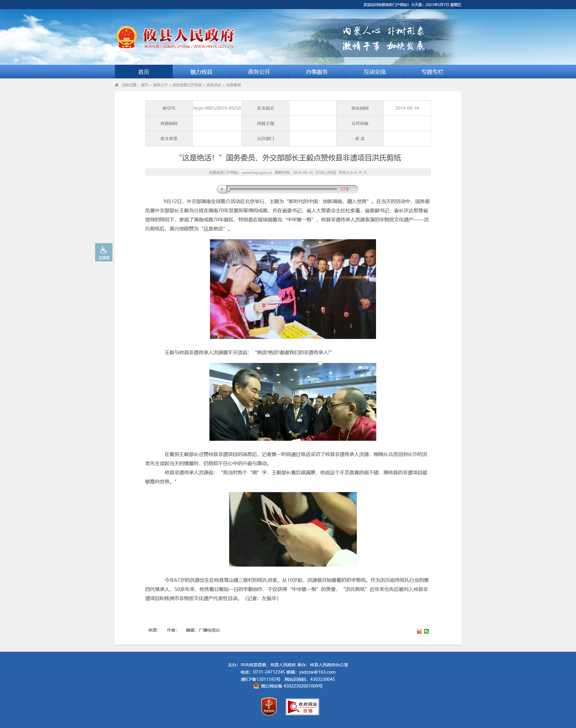Click the [打印] print link
576x728 pixels.
coord(320,173)
